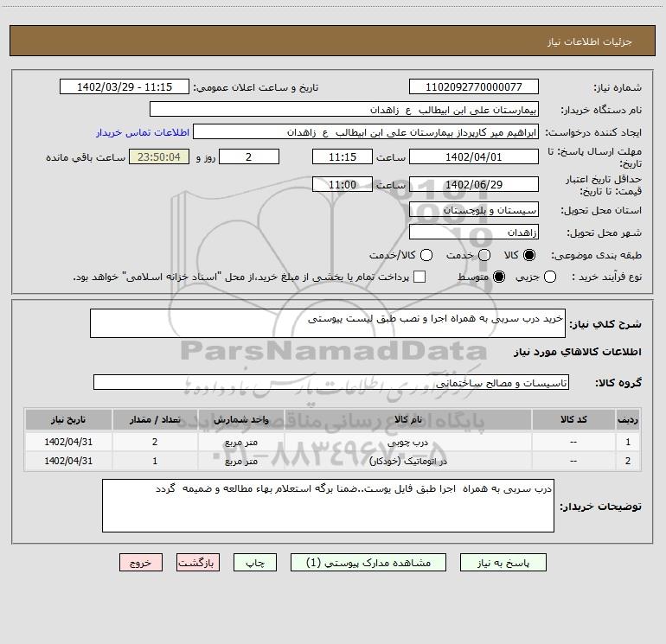666x644 pixels.
Task: Select the در اتوماتیک (خودکار) item cell
Action: (407, 461)
